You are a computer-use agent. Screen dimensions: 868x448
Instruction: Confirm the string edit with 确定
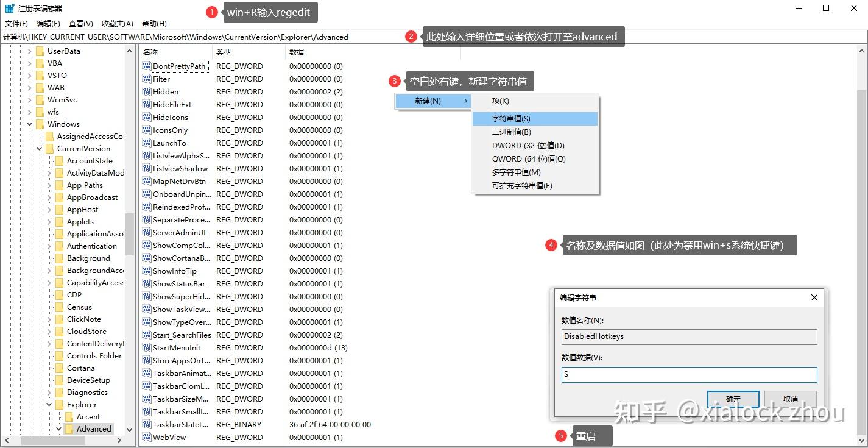click(733, 399)
